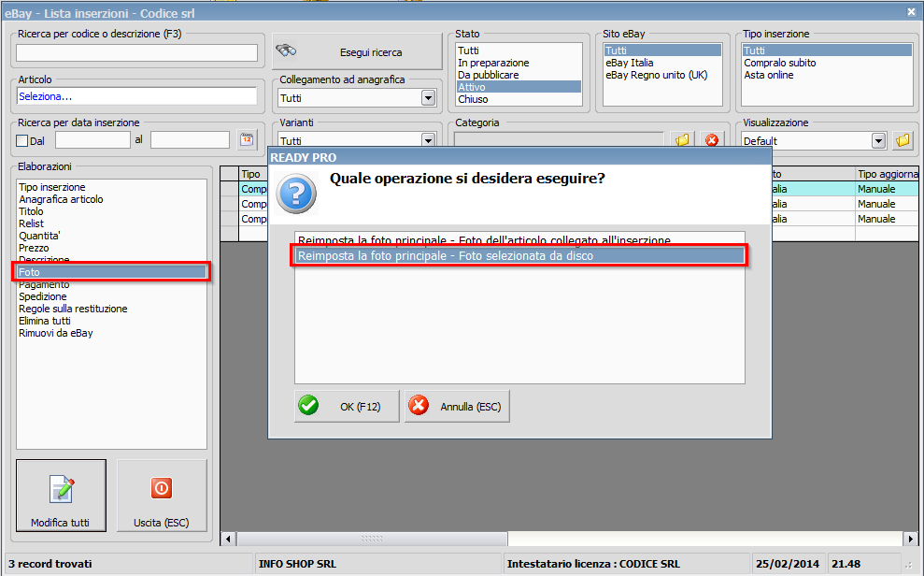924x576 pixels.
Task: Open Collegamento ad anagrafica dropdown
Action: pyautogui.click(x=429, y=98)
